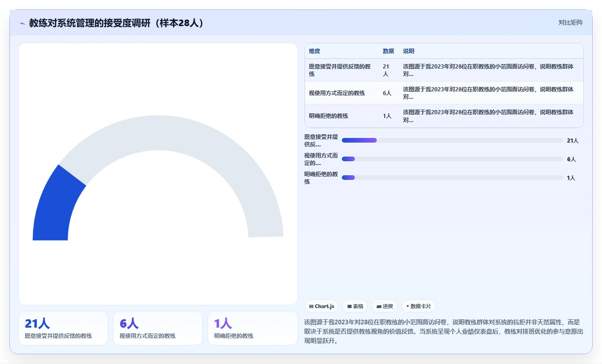Click the 21人 progress bar
Viewport: 602px width, 364px height.
(x=452, y=140)
